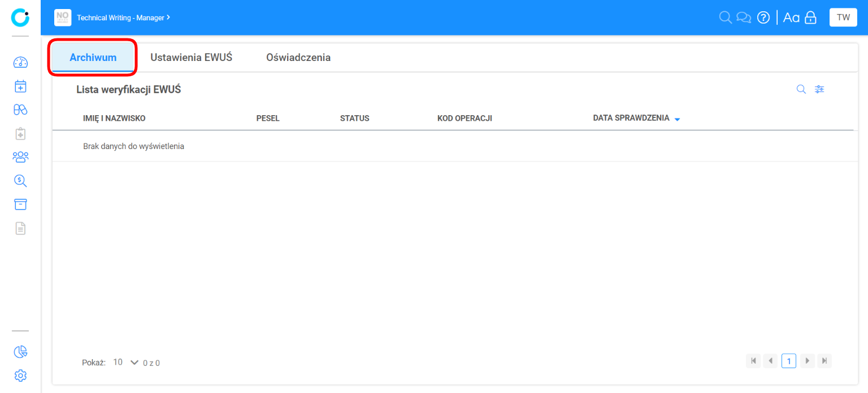Click the app logo in the sidebar

tap(20, 18)
